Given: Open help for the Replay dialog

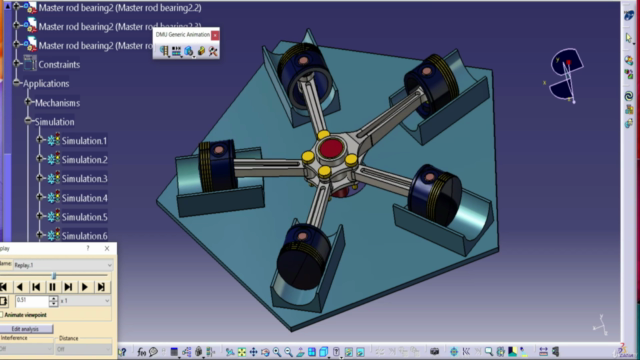Looking at the screenshot, I should pos(88,248).
